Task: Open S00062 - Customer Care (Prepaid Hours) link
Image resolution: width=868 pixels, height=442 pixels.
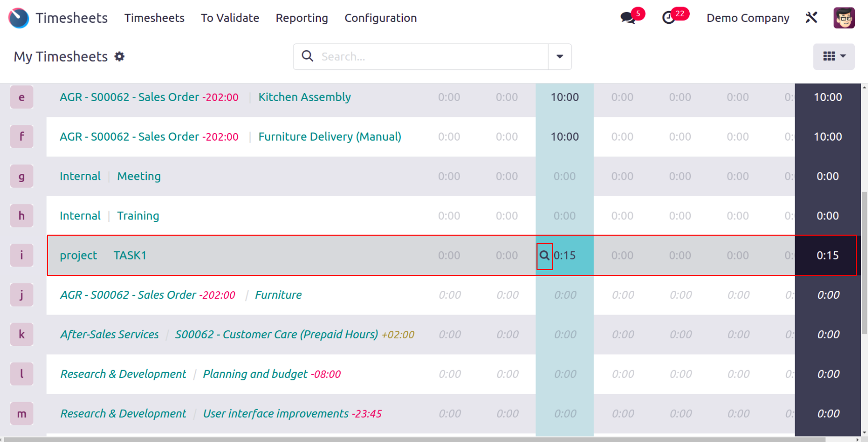Action: tap(276, 334)
